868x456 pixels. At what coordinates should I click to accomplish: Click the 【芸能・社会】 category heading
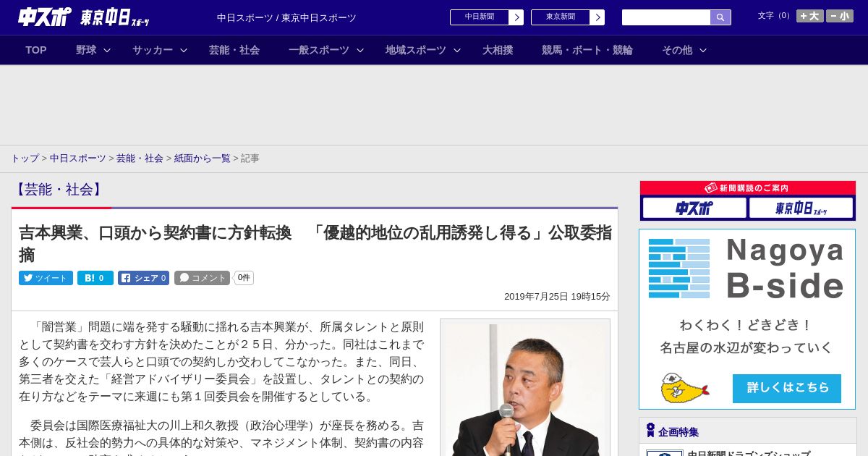tap(59, 190)
